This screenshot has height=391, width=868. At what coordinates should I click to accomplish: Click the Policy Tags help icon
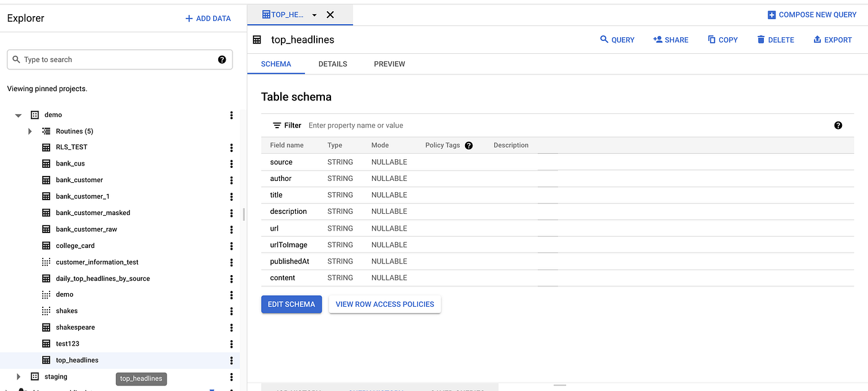[x=469, y=146]
